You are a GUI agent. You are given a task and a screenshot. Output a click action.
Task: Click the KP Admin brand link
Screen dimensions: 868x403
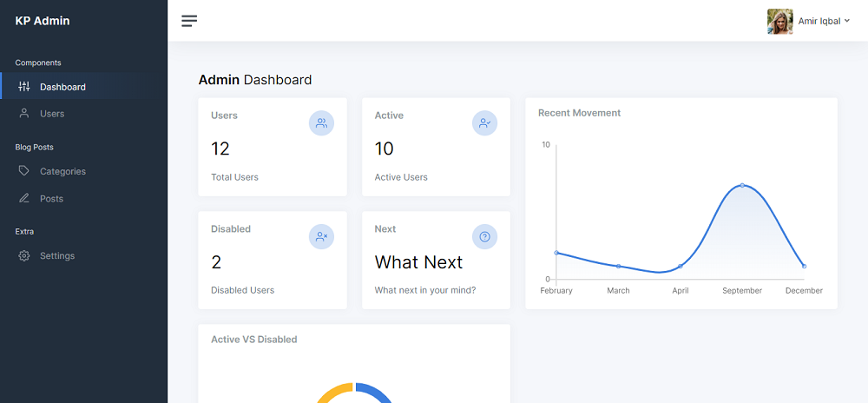tap(43, 21)
